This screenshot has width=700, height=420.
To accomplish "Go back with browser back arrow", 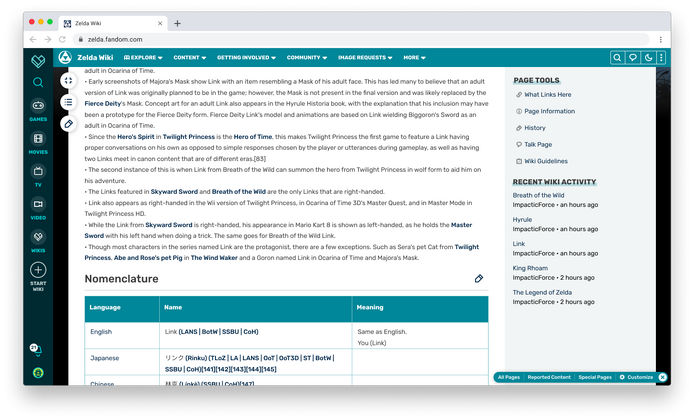I will coord(33,39).
